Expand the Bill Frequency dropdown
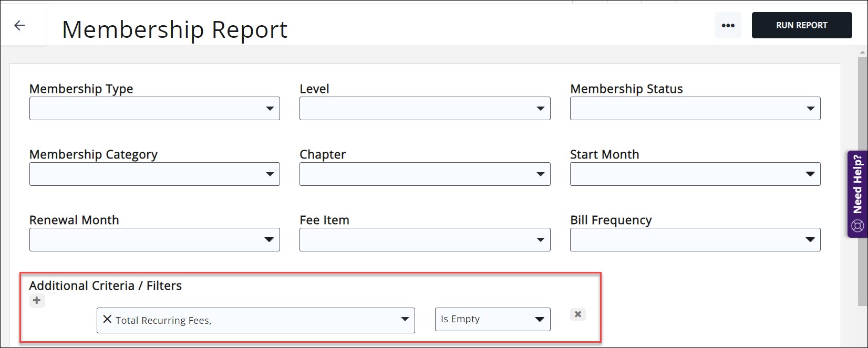 (695, 240)
